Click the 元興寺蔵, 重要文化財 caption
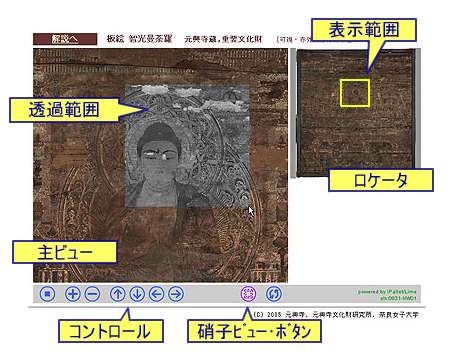The width and height of the screenshot is (450, 360). tap(223, 39)
